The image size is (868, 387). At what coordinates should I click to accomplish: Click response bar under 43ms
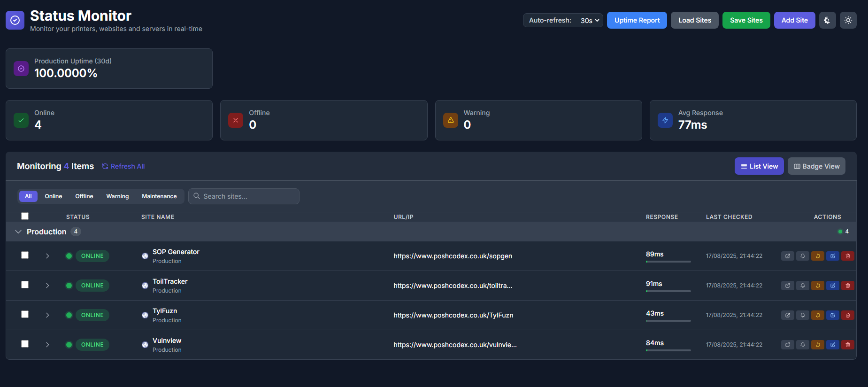[668, 321]
